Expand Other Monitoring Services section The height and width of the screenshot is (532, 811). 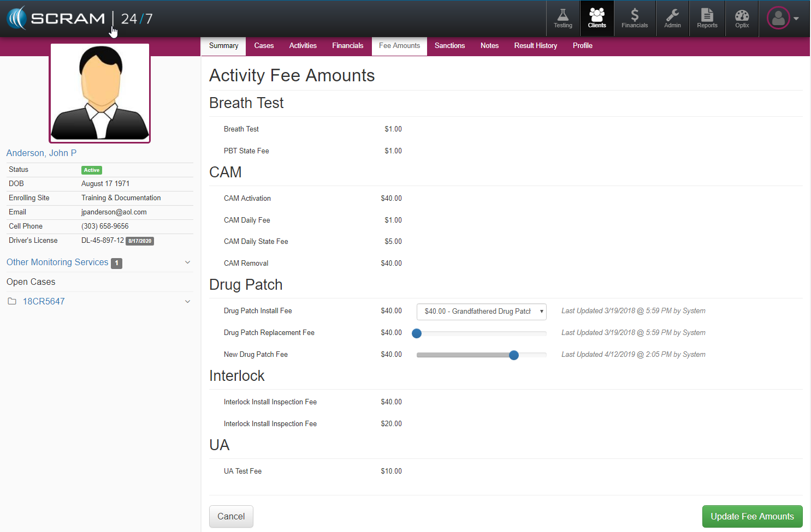click(187, 262)
